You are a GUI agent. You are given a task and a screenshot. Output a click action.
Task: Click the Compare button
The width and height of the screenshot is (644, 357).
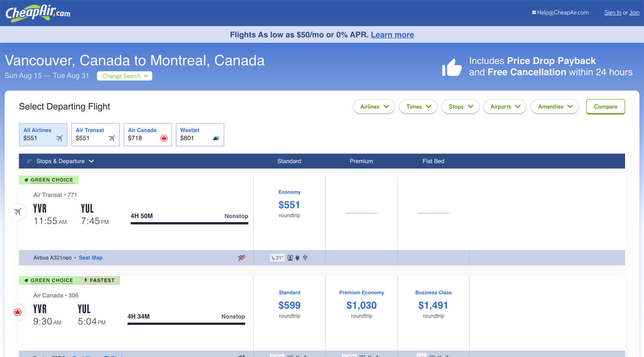click(x=605, y=106)
